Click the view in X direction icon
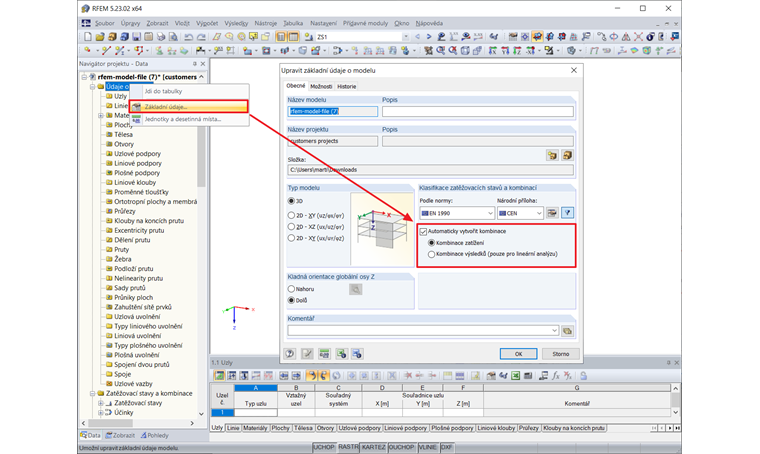Screen dimensions: 760x454 [492, 50]
